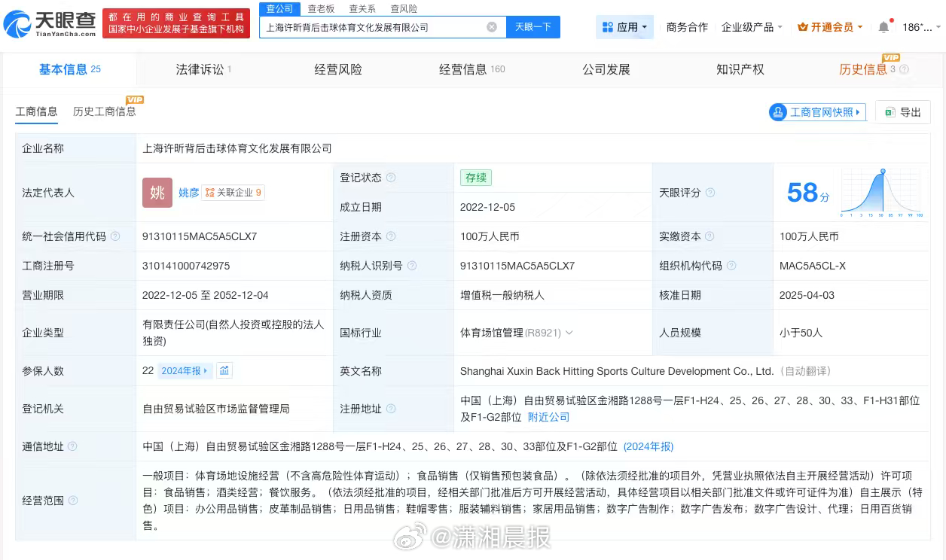The image size is (946, 560).
Task: Click the 姚 legal representative avatar
Action: [157, 193]
